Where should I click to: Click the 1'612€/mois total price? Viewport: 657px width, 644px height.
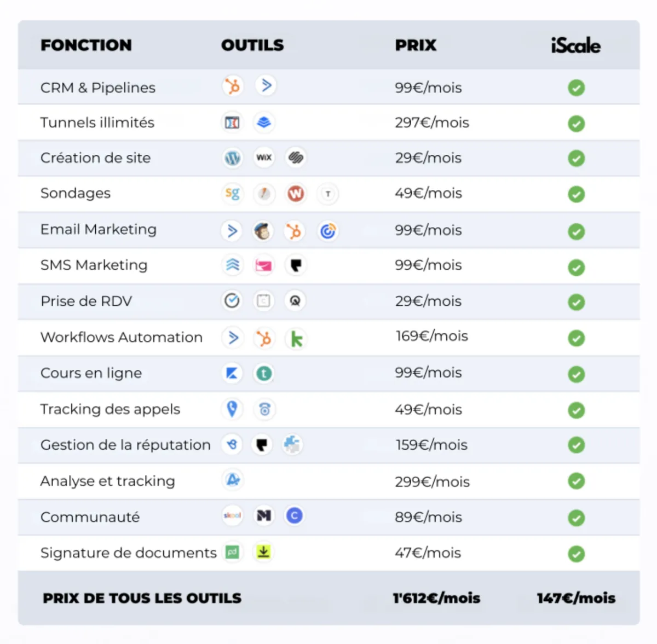click(436, 598)
